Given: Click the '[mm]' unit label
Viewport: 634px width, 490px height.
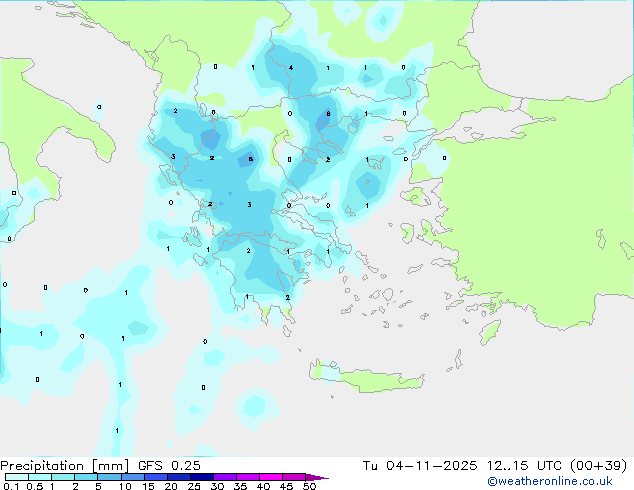Looking at the screenshot, I should pyautogui.click(x=110, y=466).
